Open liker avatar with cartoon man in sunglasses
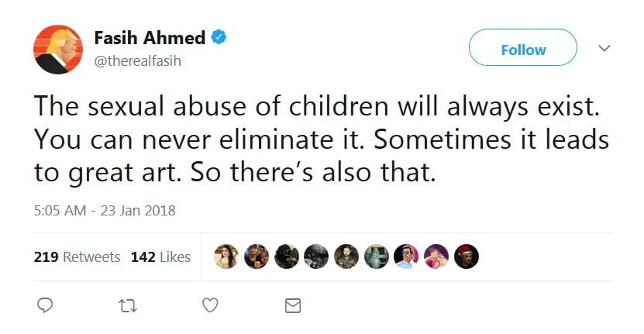This screenshot has height=334, width=644. pos(407,257)
